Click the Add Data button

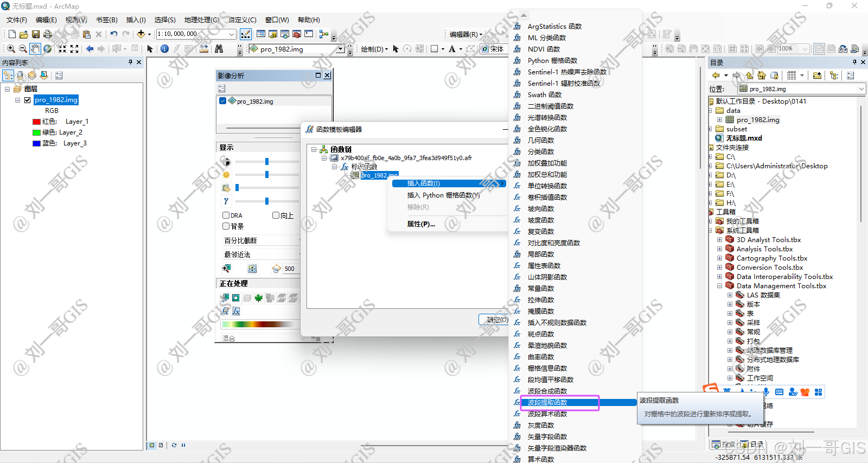point(141,34)
